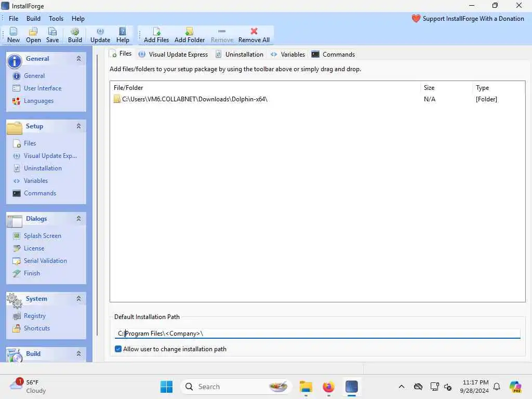Click the Remove All toolbar button

(254, 35)
